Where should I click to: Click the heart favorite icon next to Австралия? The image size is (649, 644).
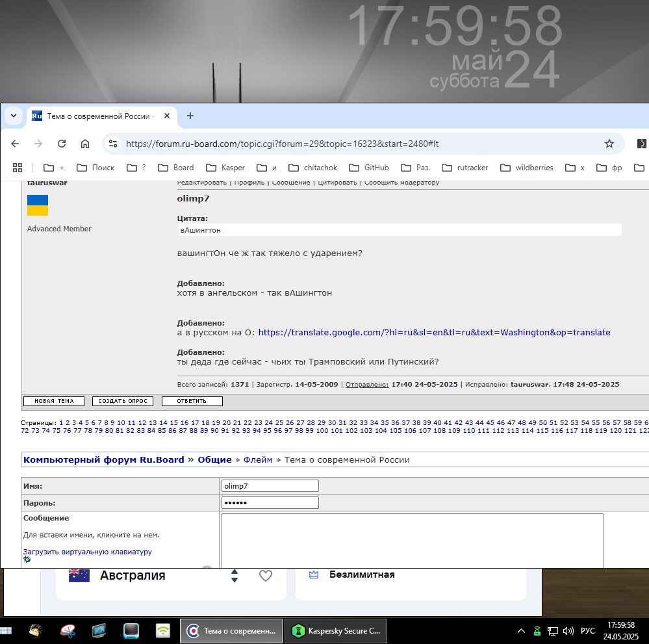coord(265,576)
